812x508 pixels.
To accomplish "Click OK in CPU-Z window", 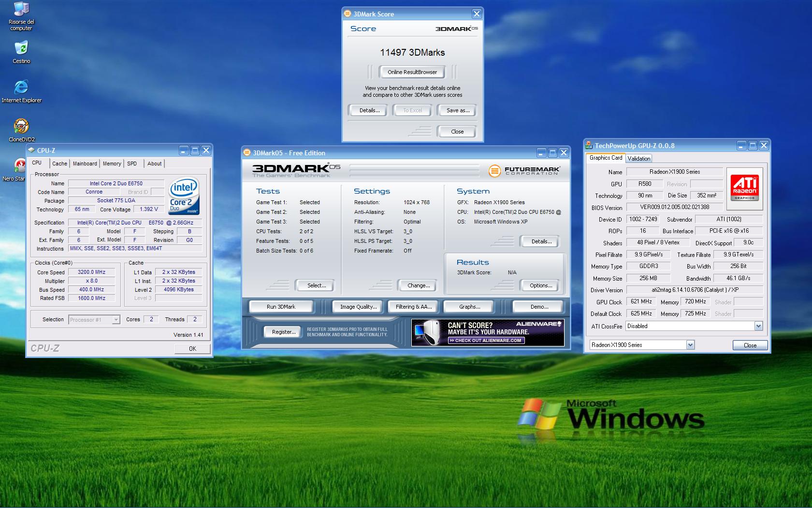I will pyautogui.click(x=192, y=348).
